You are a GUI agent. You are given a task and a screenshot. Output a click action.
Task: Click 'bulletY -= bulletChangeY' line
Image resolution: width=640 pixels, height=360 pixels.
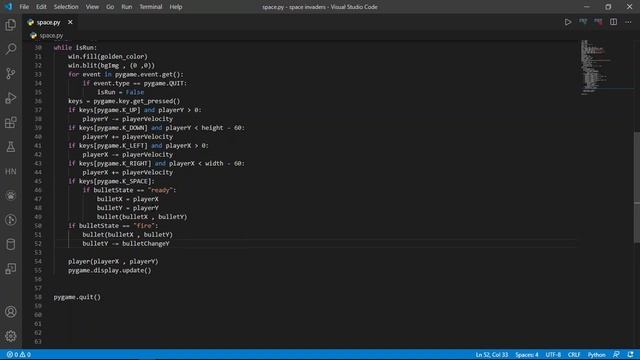click(x=126, y=244)
